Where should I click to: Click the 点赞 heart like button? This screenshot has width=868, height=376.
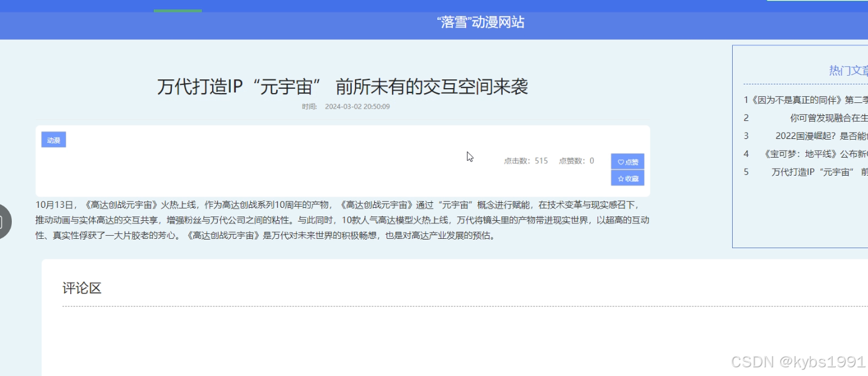click(627, 161)
